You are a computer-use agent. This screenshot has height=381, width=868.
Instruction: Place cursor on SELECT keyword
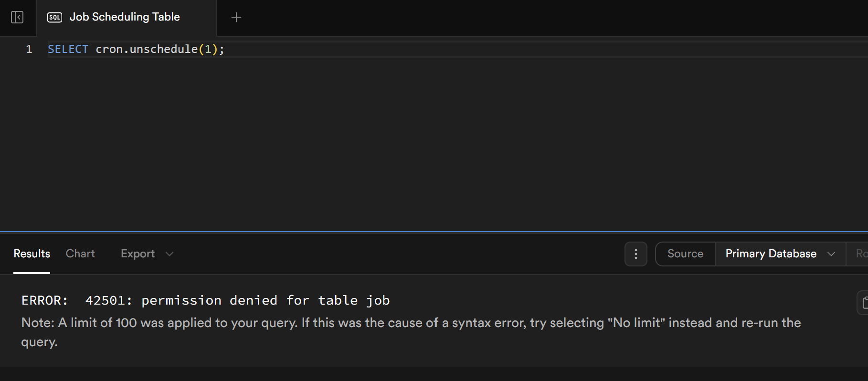(x=68, y=49)
